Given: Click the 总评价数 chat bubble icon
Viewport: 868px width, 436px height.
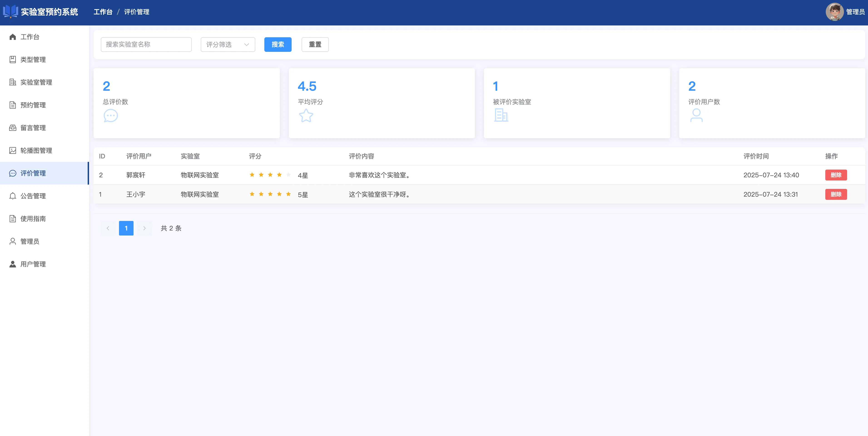Looking at the screenshot, I should click(x=111, y=116).
